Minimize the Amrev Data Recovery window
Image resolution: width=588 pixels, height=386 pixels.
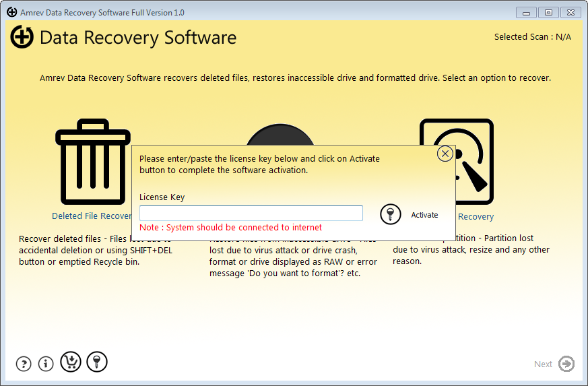tap(526, 13)
